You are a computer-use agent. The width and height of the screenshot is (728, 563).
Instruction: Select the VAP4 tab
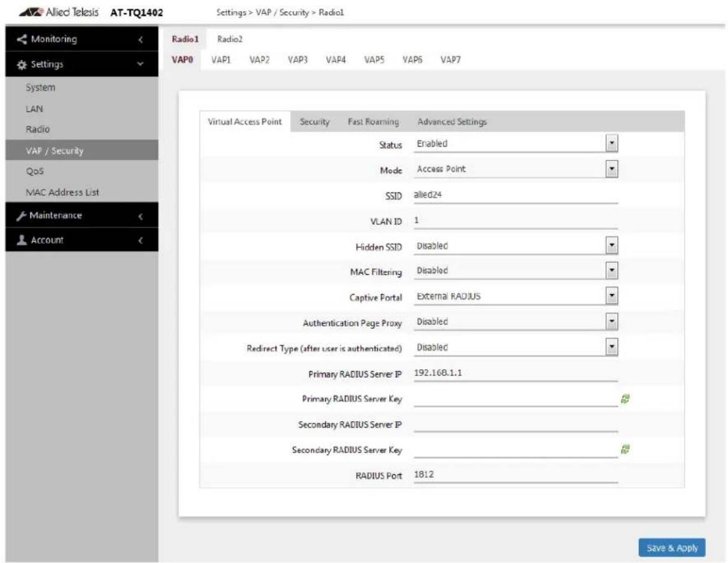(336, 59)
